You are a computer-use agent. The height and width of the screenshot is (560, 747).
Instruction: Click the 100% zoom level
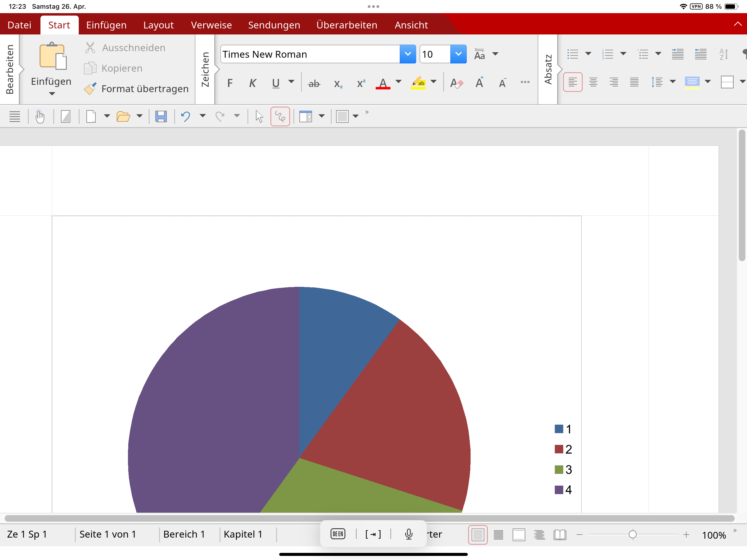pyautogui.click(x=714, y=535)
